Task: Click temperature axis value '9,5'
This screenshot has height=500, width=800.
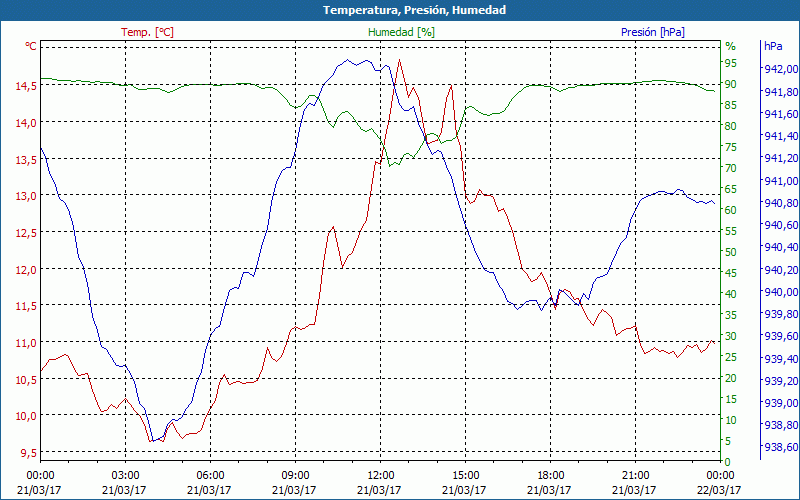Action: click(x=29, y=453)
